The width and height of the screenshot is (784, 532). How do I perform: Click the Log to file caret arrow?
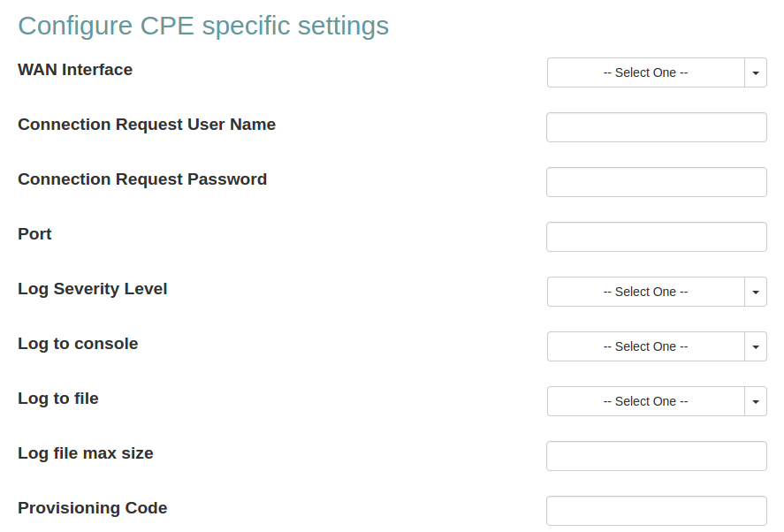tap(756, 401)
